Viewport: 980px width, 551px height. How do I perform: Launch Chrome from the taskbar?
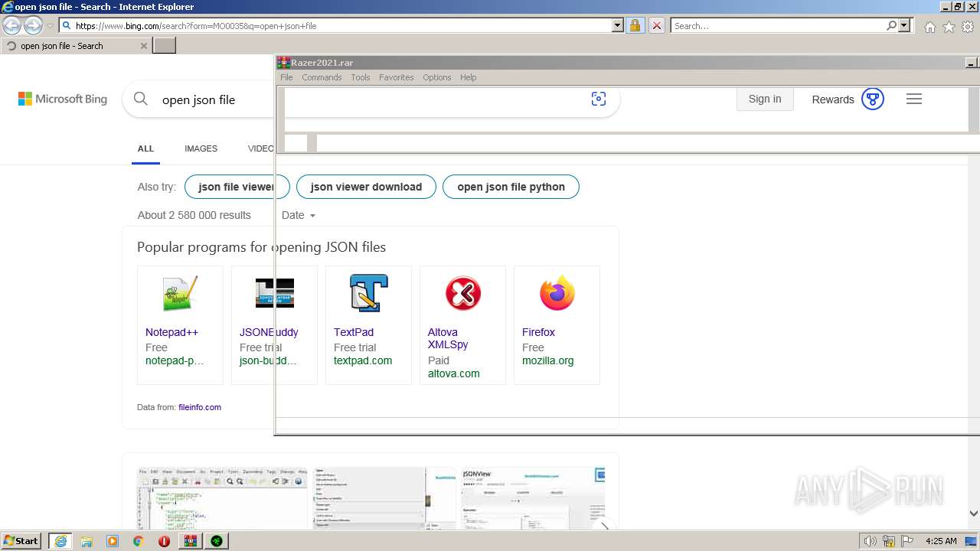click(x=138, y=541)
